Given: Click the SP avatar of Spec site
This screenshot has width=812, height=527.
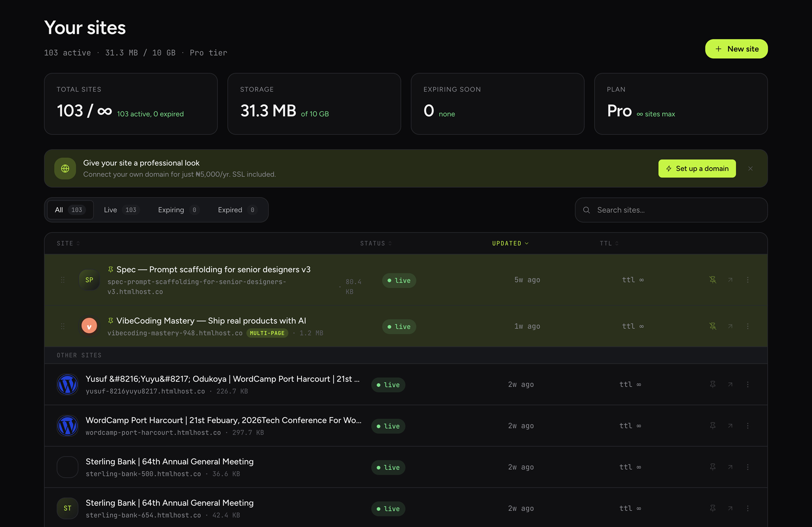Looking at the screenshot, I should 89,280.
